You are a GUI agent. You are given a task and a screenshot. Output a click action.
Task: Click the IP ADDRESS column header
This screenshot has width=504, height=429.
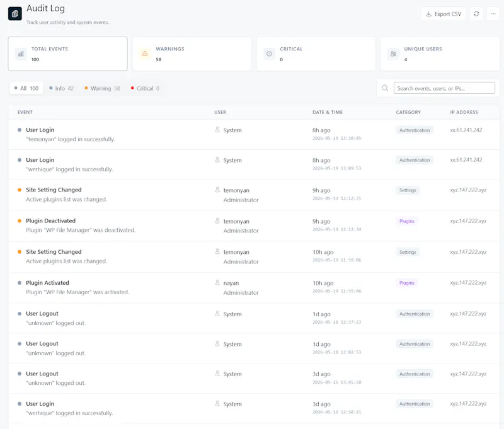pyautogui.click(x=464, y=112)
